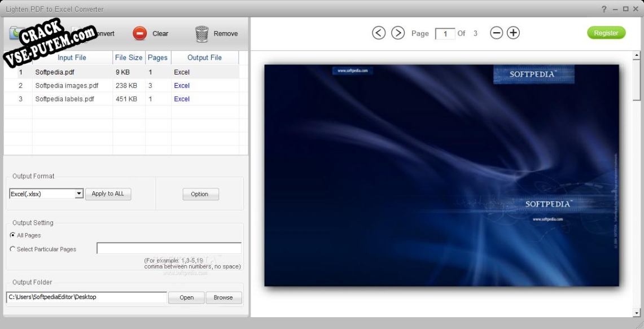Click the PDF preview page image
Viewport: 644px width, 329px height.
[441, 176]
